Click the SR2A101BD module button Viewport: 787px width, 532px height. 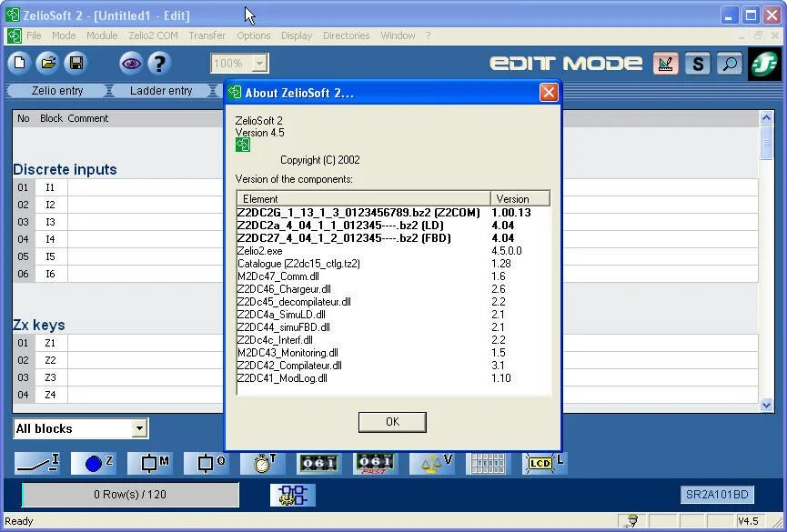(717, 495)
